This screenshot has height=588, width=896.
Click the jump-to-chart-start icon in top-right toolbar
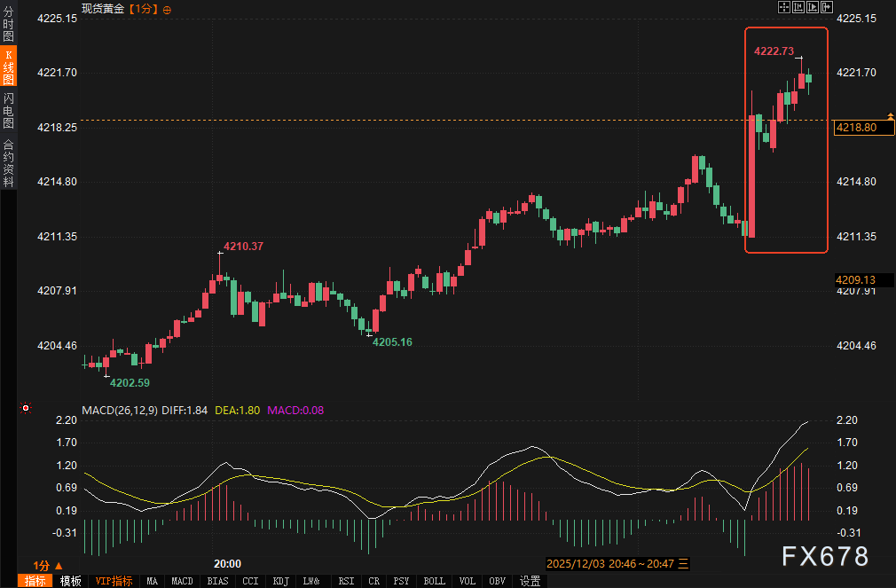798,8
